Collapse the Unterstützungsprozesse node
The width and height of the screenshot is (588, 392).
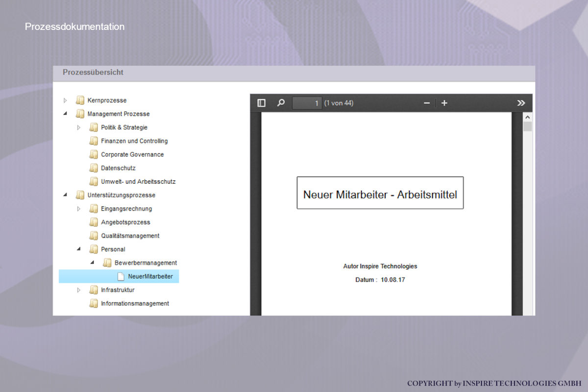point(66,195)
